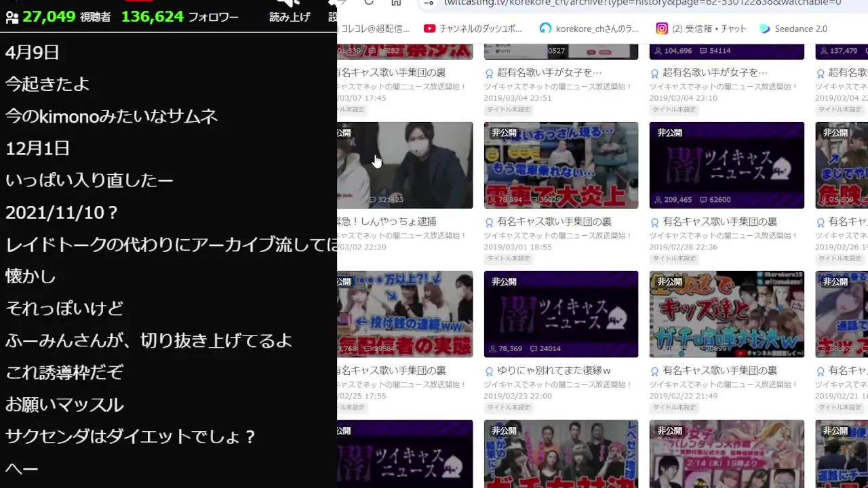Click ribbon icon beside rightmost title dated 2019/02/26
868x488 pixels.
pos(820,222)
